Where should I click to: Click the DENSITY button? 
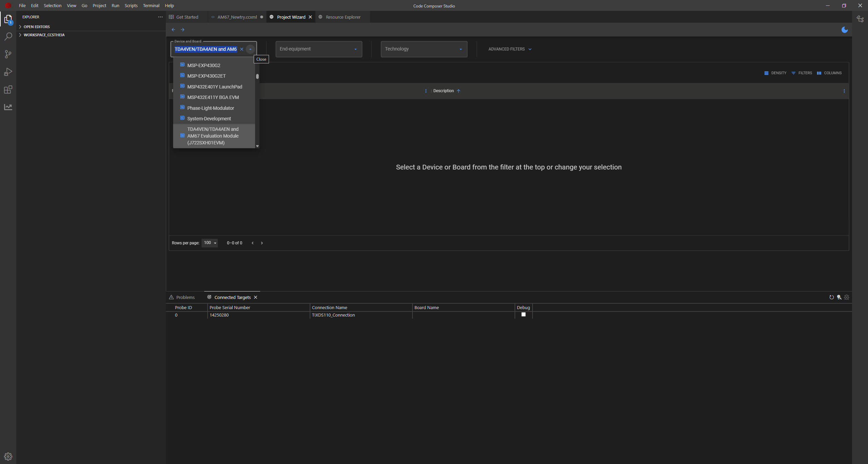[775, 73]
